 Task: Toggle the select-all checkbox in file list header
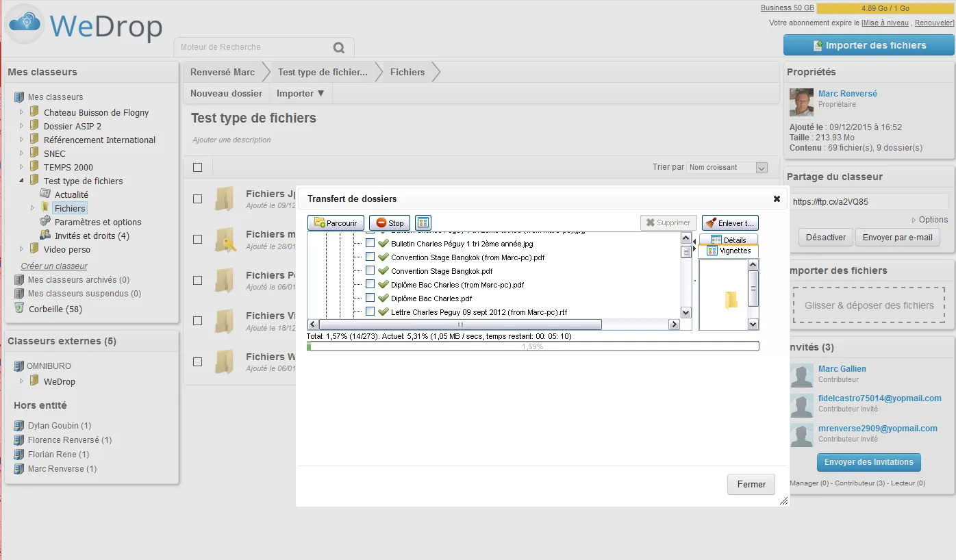pyautogui.click(x=198, y=167)
